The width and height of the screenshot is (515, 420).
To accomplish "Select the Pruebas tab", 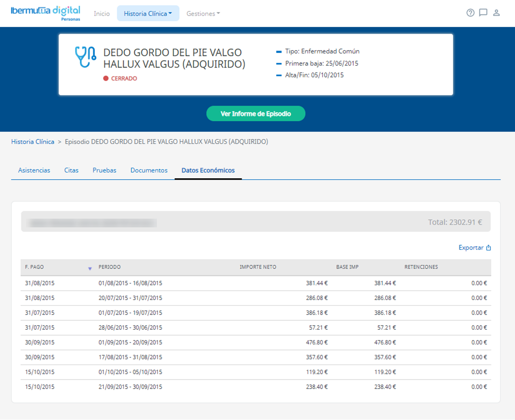I will point(104,170).
